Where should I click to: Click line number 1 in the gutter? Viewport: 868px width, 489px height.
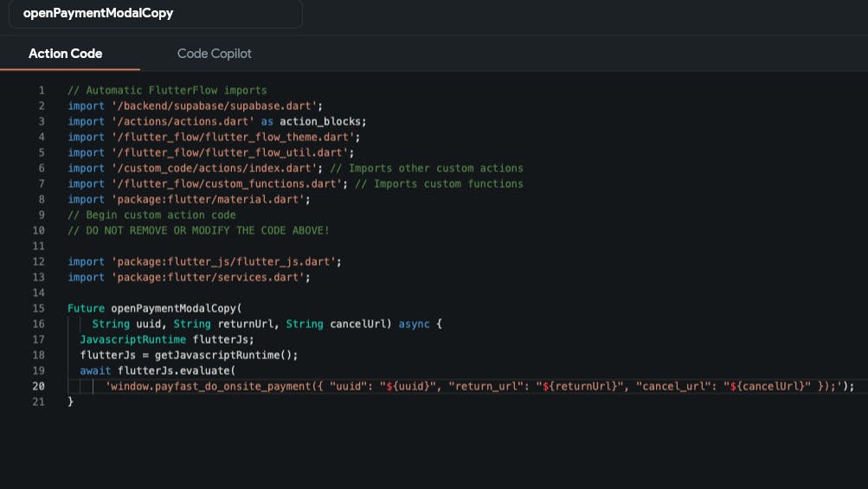coord(41,90)
